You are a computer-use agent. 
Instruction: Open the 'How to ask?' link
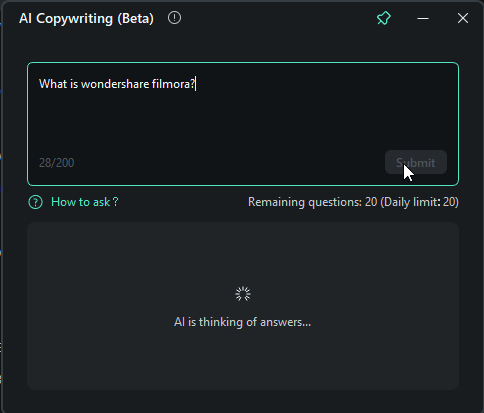coord(85,202)
